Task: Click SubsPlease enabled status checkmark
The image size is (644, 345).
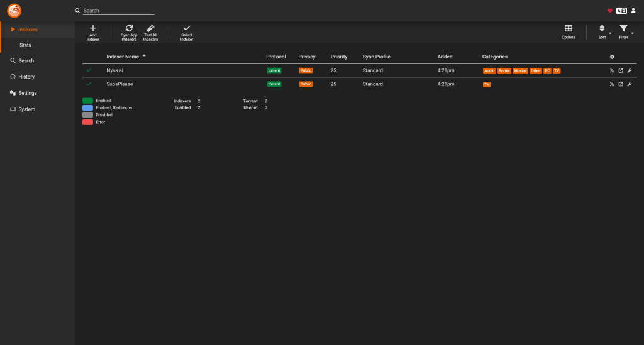Action: pyautogui.click(x=89, y=84)
